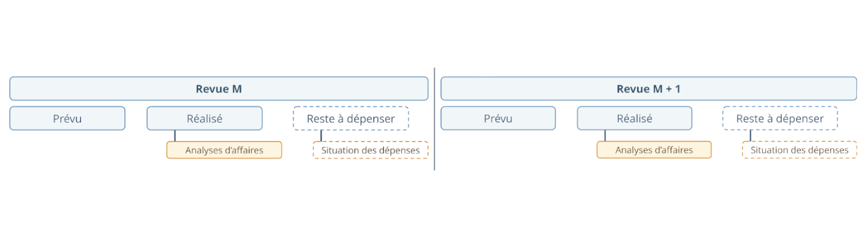The width and height of the screenshot is (868, 238).
Task: Open Analyses d'affaires under Revue M + 1
Action: [x=654, y=150]
